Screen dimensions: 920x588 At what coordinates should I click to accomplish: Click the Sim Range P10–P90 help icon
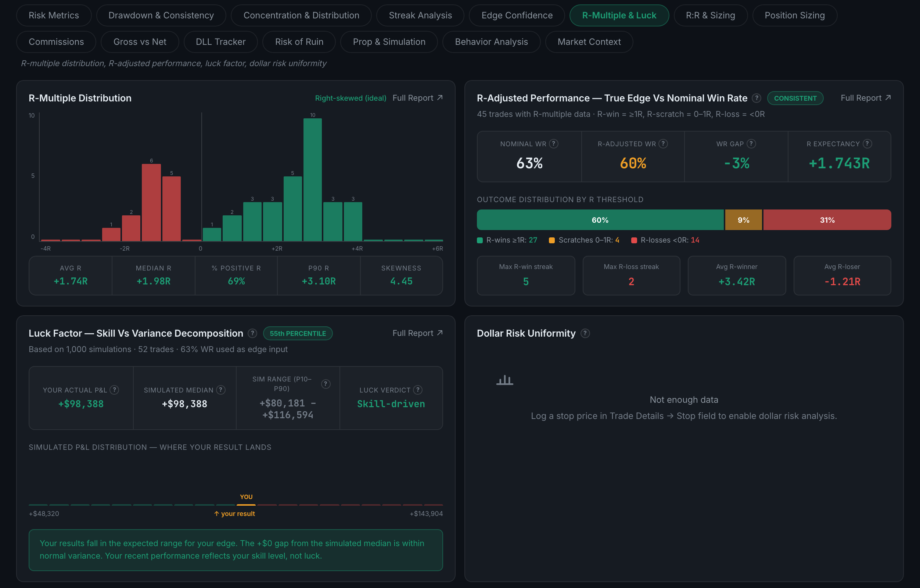coord(326,384)
